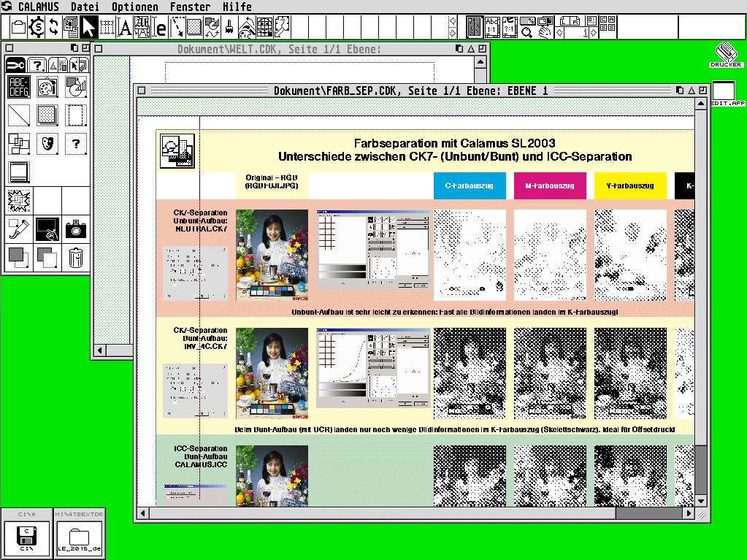747x560 pixels.
Task: Open the DRUCKER printer desktop icon
Action: [x=726, y=55]
